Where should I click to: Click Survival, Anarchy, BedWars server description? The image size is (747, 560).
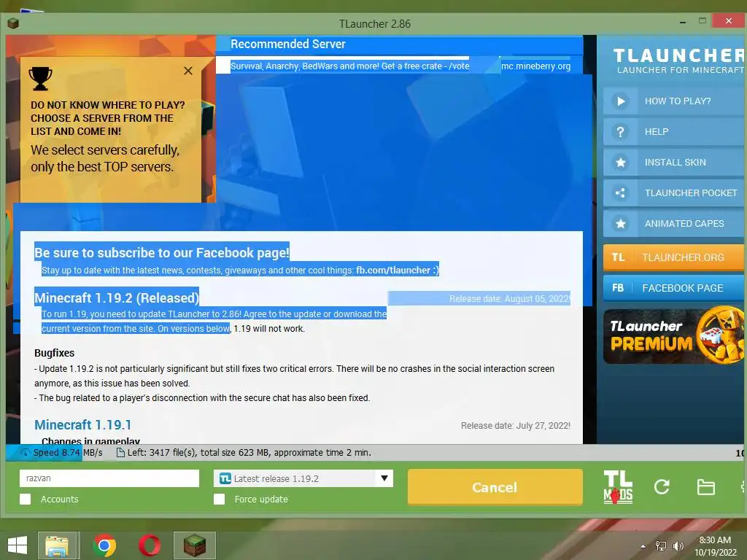[349, 66]
